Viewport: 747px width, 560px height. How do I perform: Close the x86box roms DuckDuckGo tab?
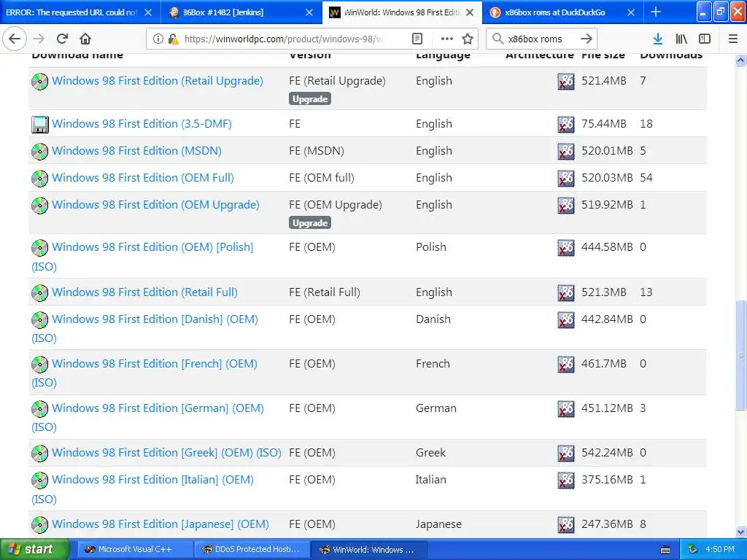[x=631, y=12]
